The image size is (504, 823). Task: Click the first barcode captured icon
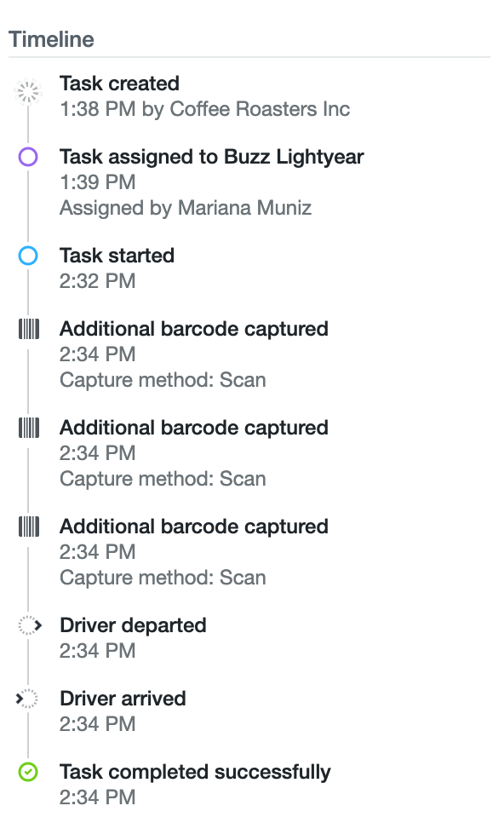[29, 329]
